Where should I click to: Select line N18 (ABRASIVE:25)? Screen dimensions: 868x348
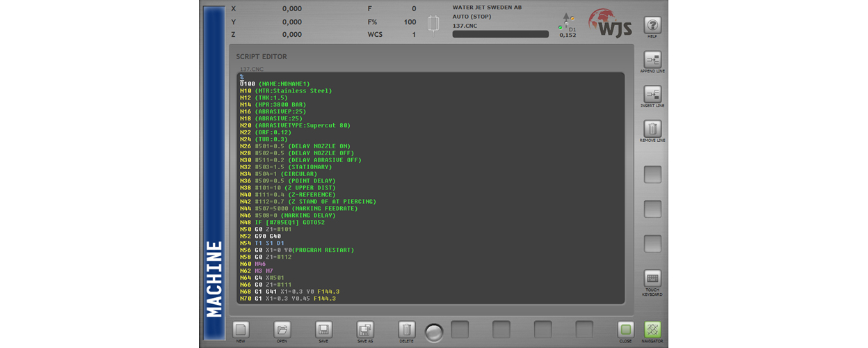[273, 118]
